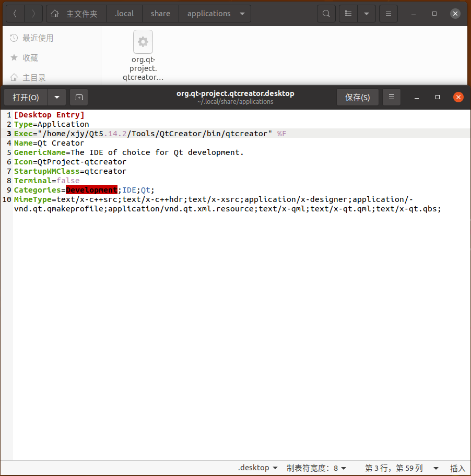
Task: Click the [Desktop Entry] header line
Action: tap(49, 115)
